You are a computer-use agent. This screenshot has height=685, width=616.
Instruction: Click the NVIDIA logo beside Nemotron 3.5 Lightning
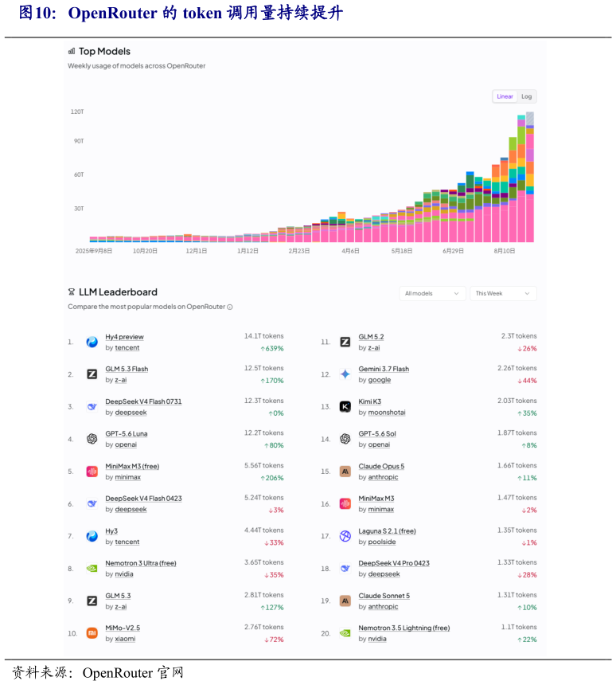point(345,633)
